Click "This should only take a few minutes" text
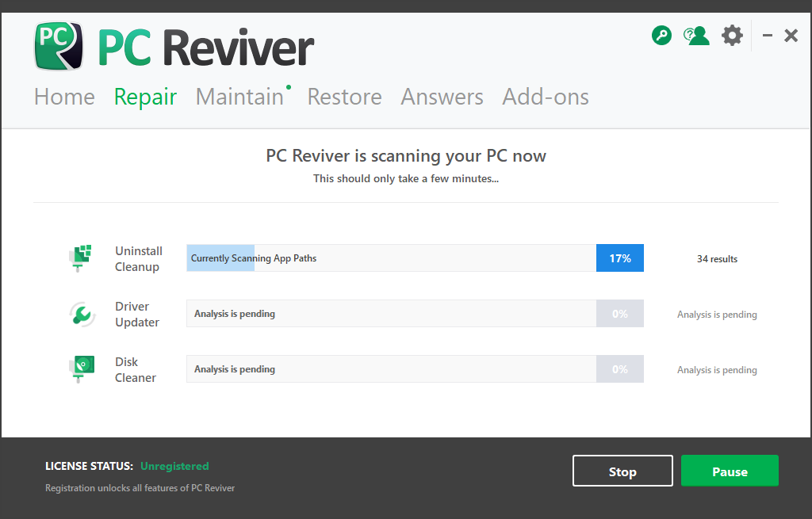The width and height of the screenshot is (812, 519). tap(406, 178)
